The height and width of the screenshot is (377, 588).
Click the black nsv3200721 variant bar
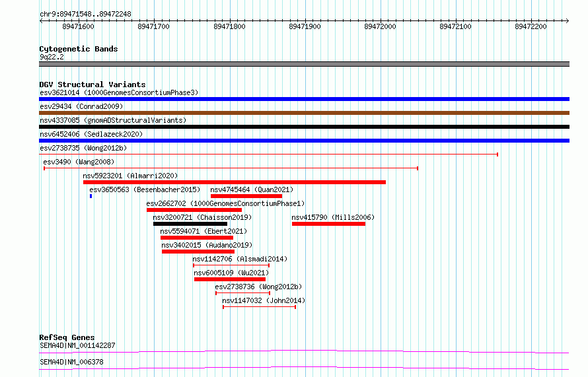click(190, 224)
